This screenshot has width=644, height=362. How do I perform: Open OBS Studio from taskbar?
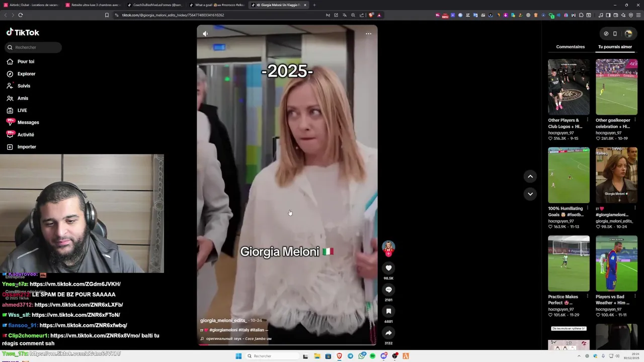tap(395, 356)
